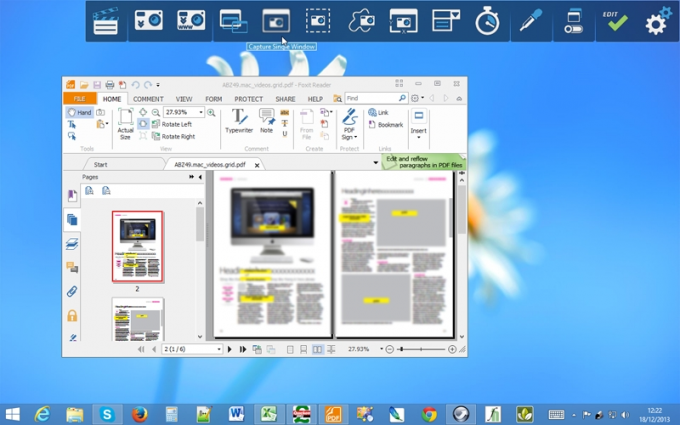Viewport: 680px width, 425px height.
Task: Toggle the Hand tool
Action: [79, 112]
